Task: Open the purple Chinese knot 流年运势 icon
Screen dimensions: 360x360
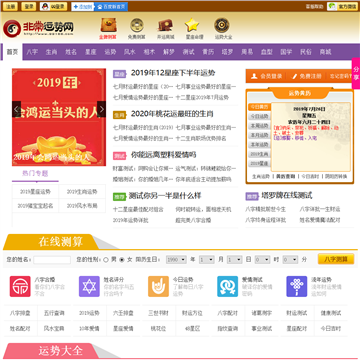Action: point(297,286)
